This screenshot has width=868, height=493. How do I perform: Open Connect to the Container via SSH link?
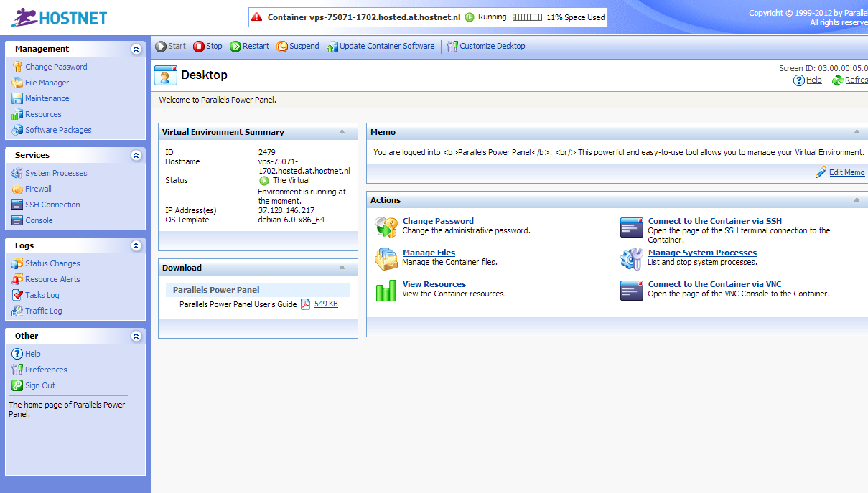click(714, 221)
